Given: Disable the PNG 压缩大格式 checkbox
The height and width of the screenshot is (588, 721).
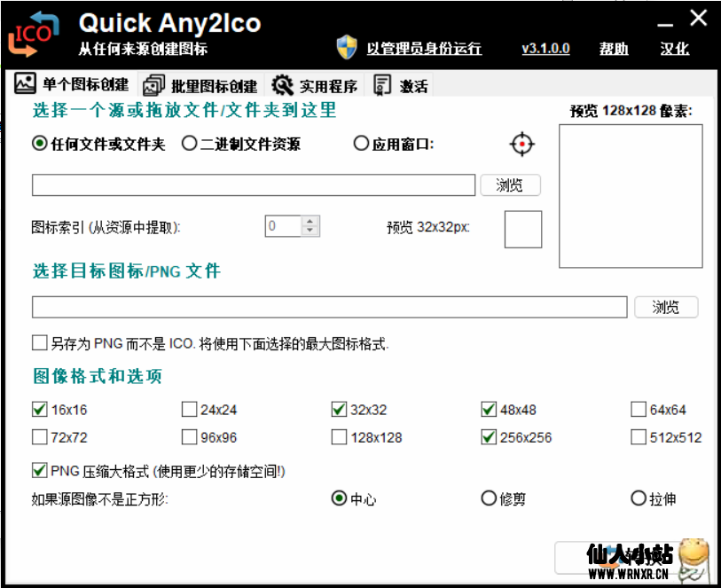Looking at the screenshot, I should pos(39,471).
